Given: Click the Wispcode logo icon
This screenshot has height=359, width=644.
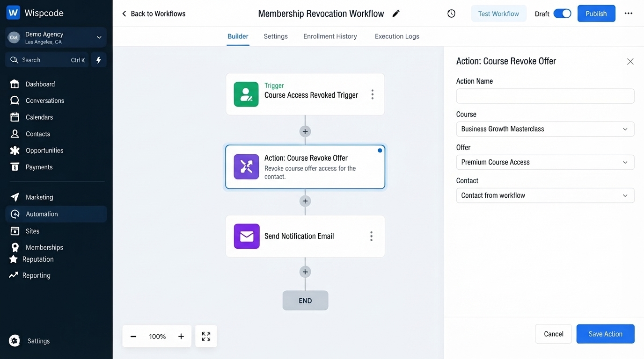Looking at the screenshot, I should (13, 13).
